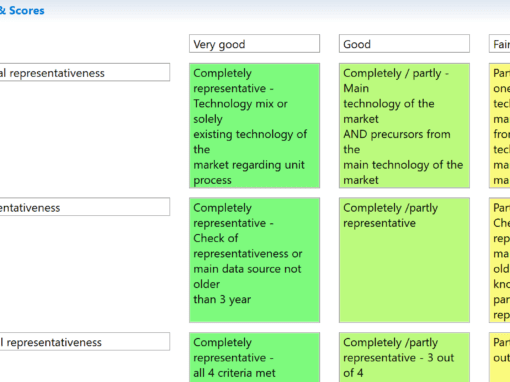The height and width of the screenshot is (382, 510).
Task: Click the 'Very good' score label field
Action: click(254, 44)
